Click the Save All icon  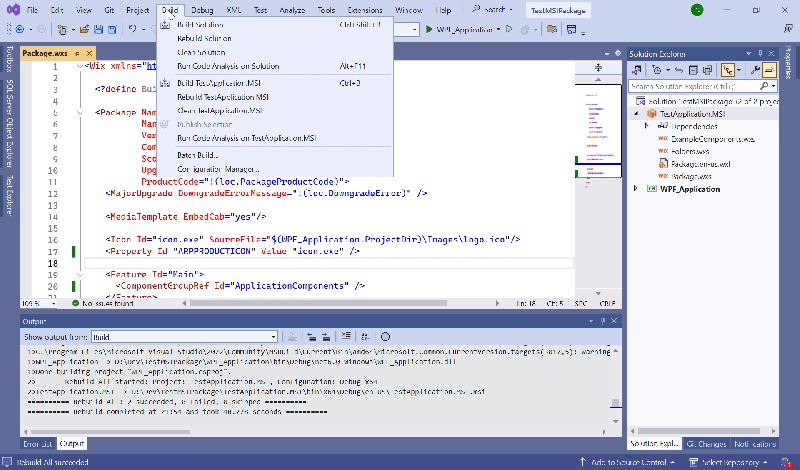tap(112, 30)
